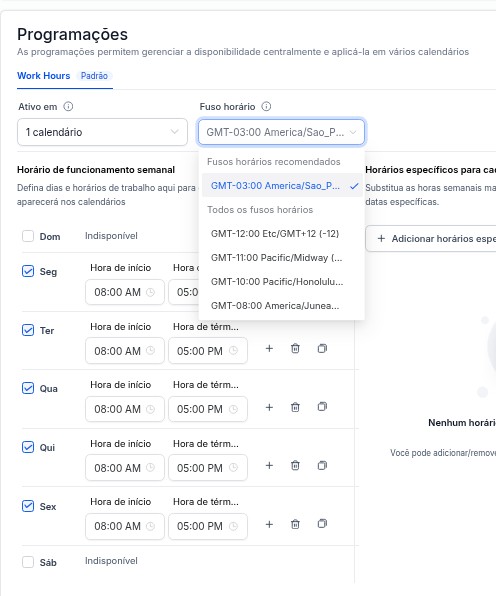Edit Ter end time 05:00 PM
The width and height of the screenshot is (496, 596).
(208, 350)
